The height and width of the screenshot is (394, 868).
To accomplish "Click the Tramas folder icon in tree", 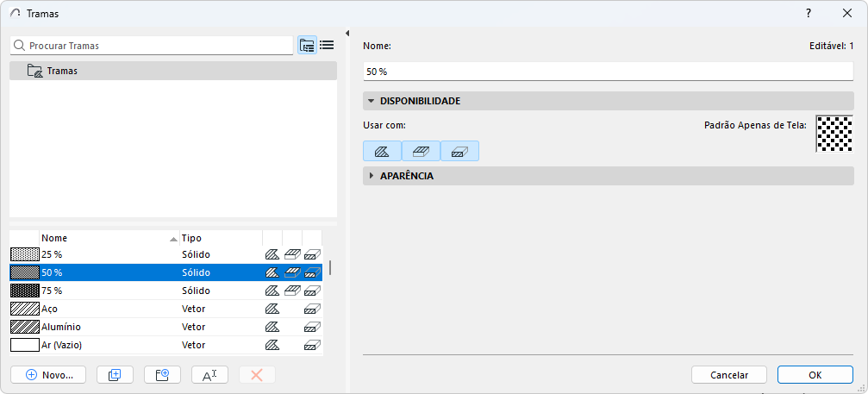I will [x=34, y=71].
